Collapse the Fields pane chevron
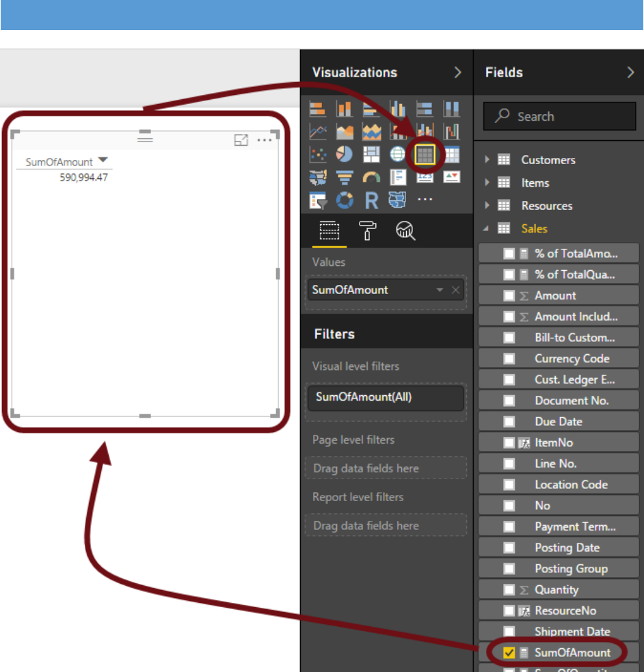 [x=630, y=72]
